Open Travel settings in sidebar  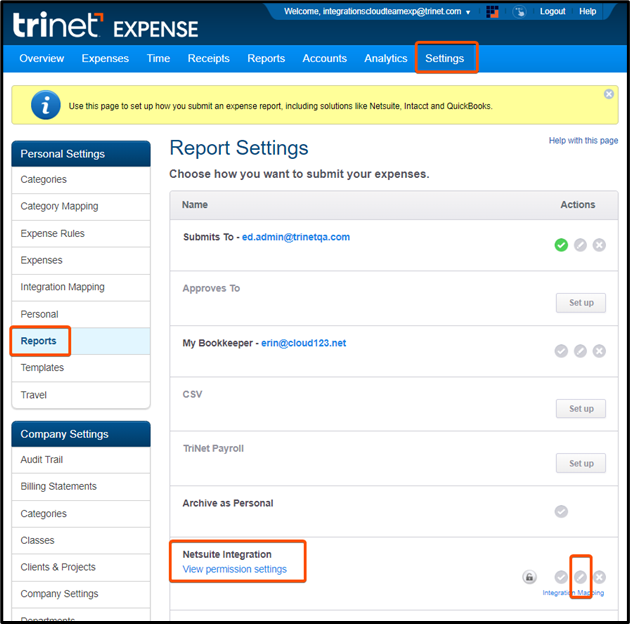pos(81,395)
